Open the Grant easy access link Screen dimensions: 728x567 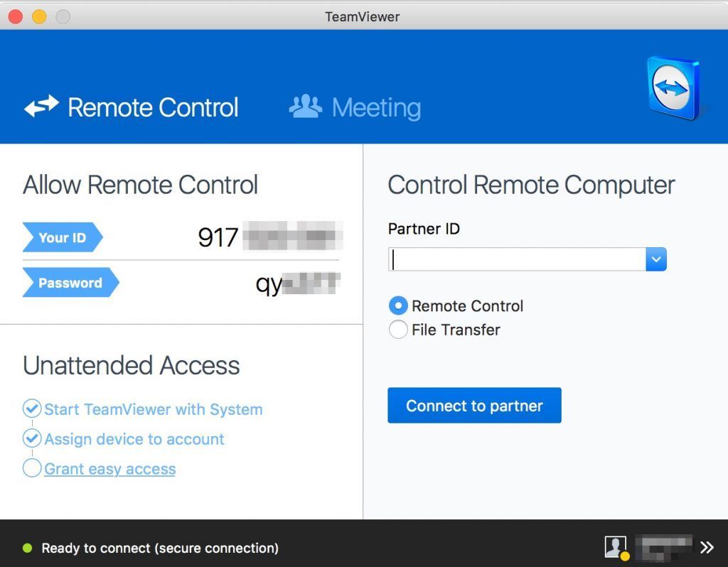(x=110, y=469)
